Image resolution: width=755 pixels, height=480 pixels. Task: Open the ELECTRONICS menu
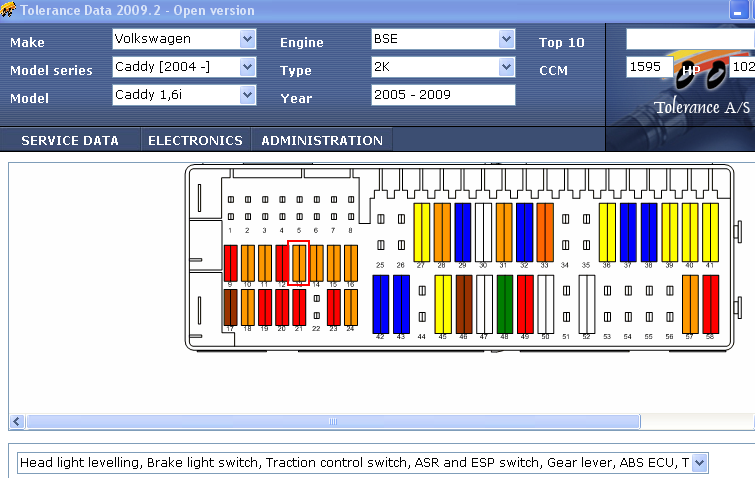(195, 140)
